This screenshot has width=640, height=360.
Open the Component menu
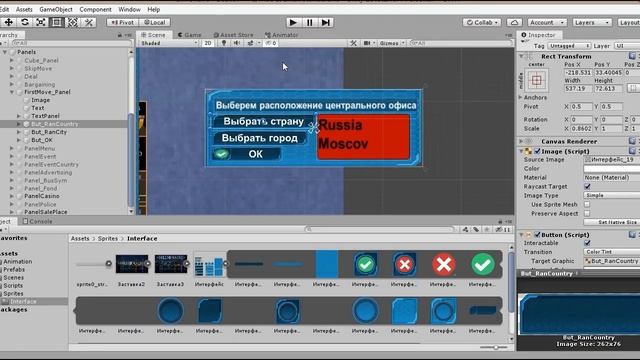coord(96,9)
